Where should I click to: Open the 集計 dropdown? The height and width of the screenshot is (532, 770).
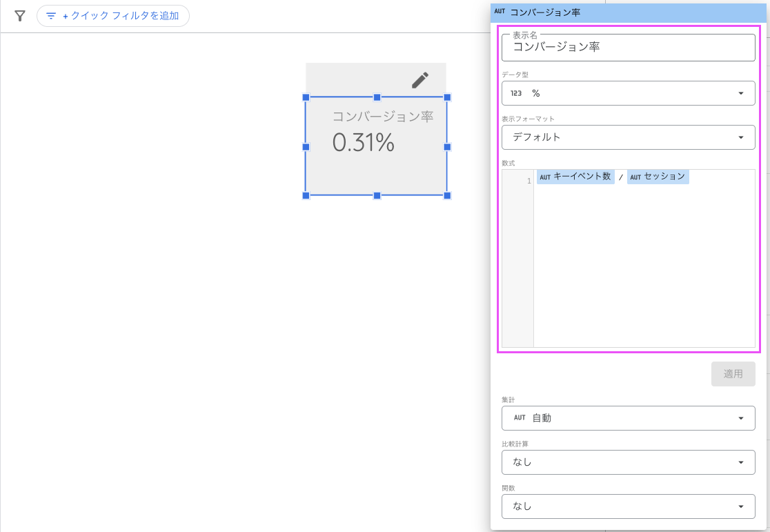[628, 418]
